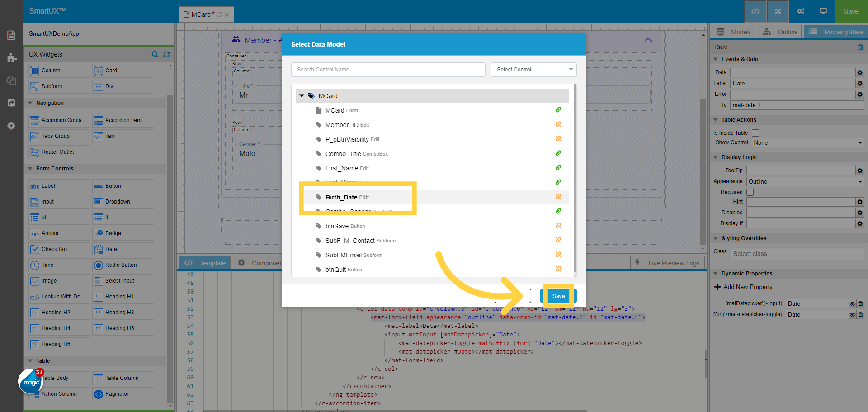Delete the Date control via trash icon
Screen dimensions: 868x412
(x=860, y=47)
